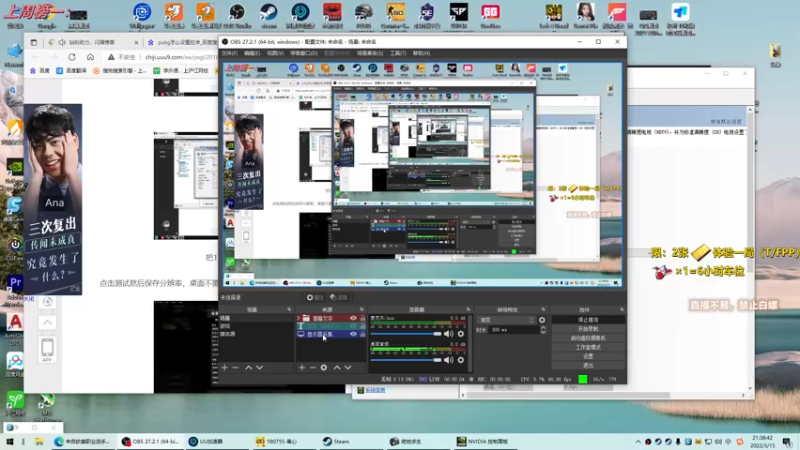800x450 pixels.
Task: Add a new scene in OBS scenes panel
Action: (x=224, y=367)
